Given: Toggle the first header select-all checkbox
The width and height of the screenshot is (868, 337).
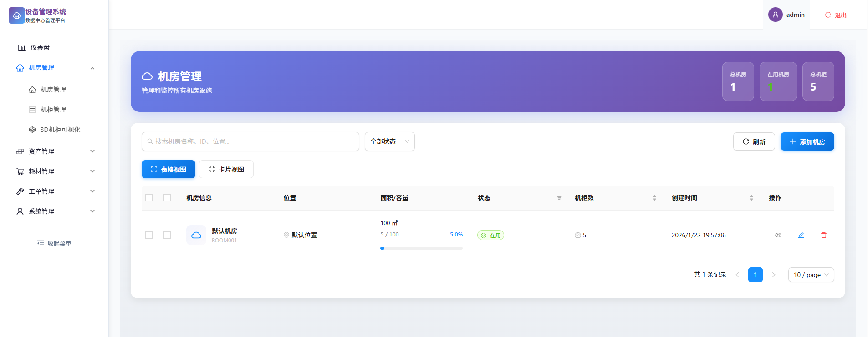Looking at the screenshot, I should [149, 198].
